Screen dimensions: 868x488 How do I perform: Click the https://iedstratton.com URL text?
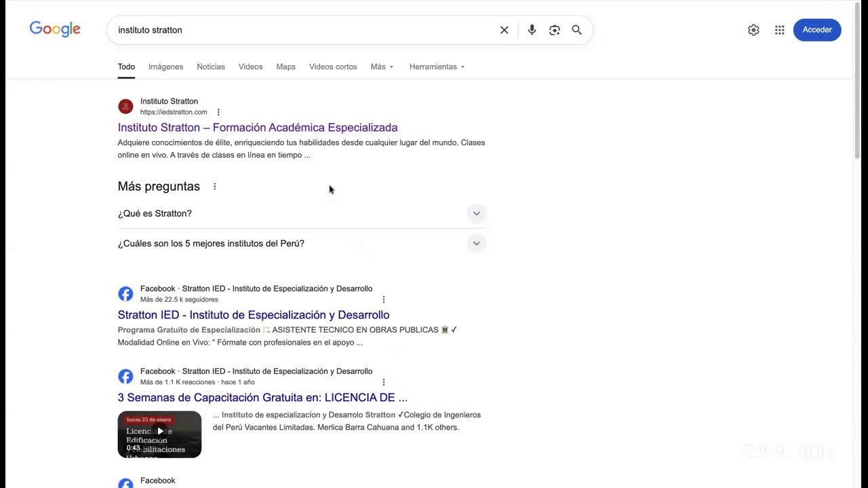(174, 113)
